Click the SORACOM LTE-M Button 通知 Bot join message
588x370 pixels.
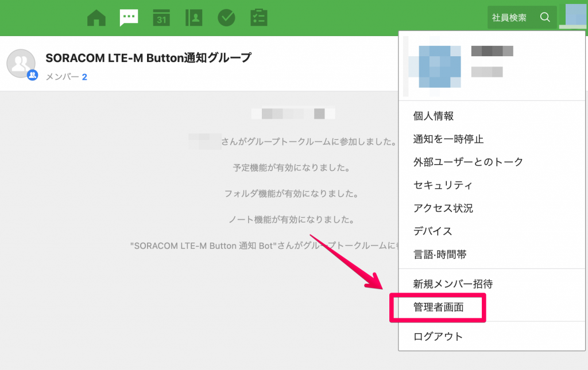click(x=264, y=246)
